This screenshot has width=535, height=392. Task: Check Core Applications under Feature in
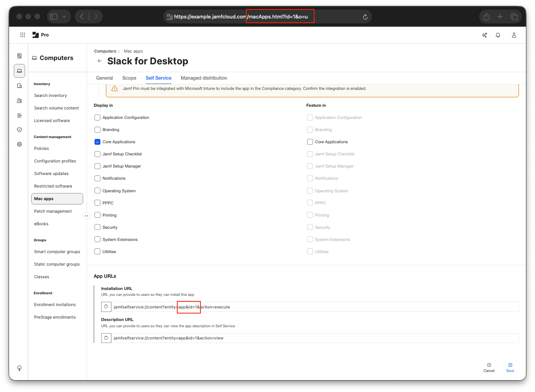310,142
